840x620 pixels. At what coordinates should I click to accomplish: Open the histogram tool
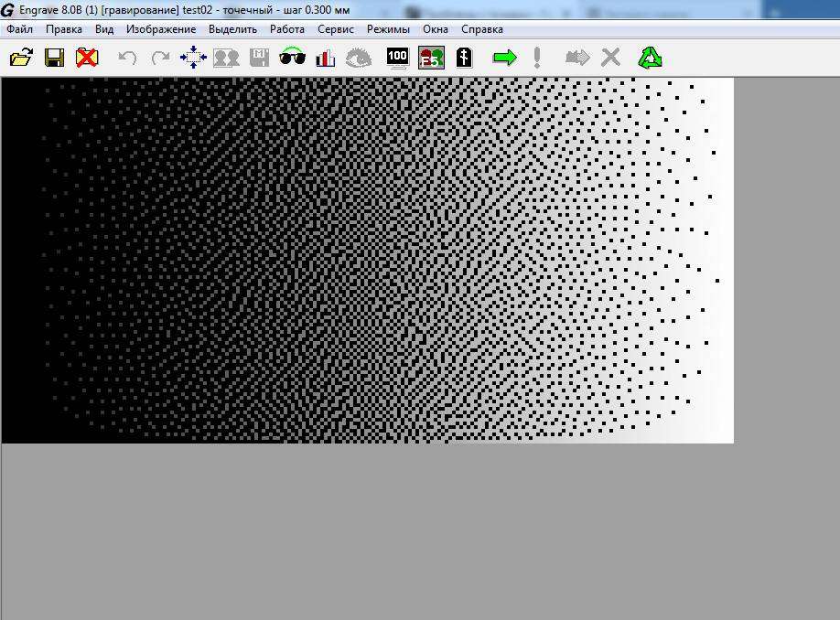[325, 57]
